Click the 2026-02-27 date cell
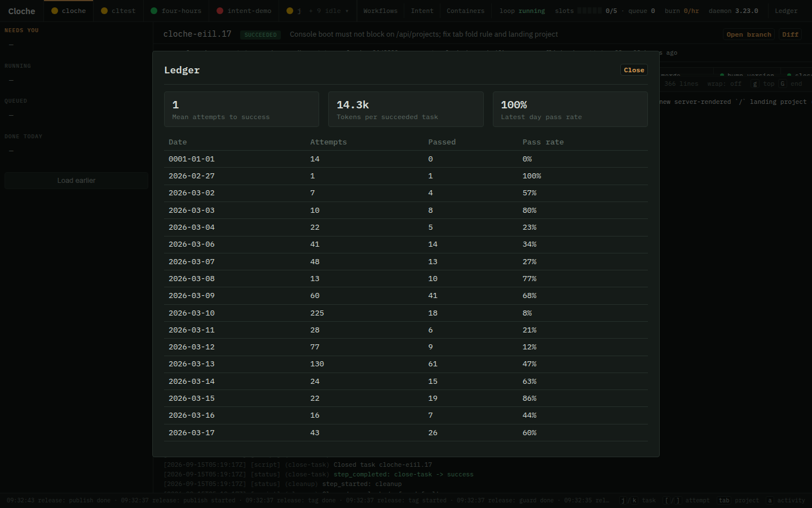 (192, 176)
